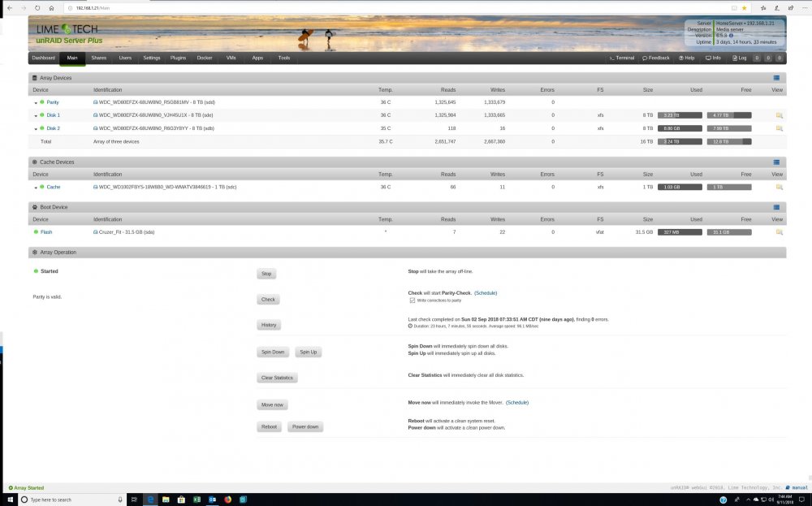Show hidden system tray icons

point(748,500)
